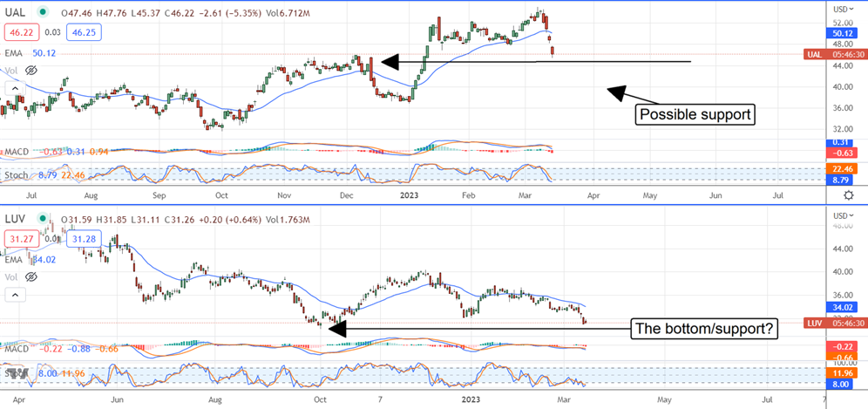Viewport: 868px width, 409px height.
Task: Select the Stoch legend on LUV chart
Action: click(x=16, y=373)
